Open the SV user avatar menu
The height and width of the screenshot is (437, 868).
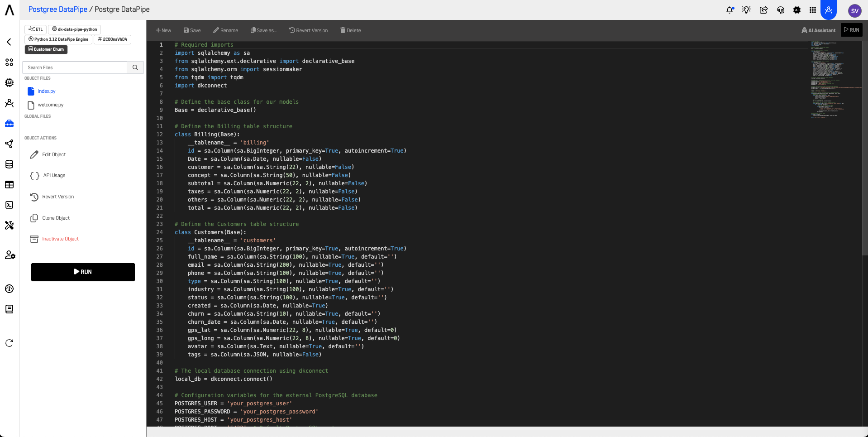click(854, 11)
